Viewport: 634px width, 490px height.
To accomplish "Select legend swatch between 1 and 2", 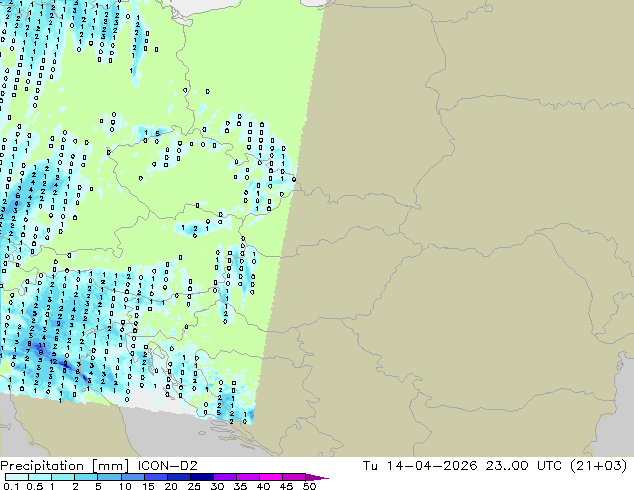I will point(63,477).
